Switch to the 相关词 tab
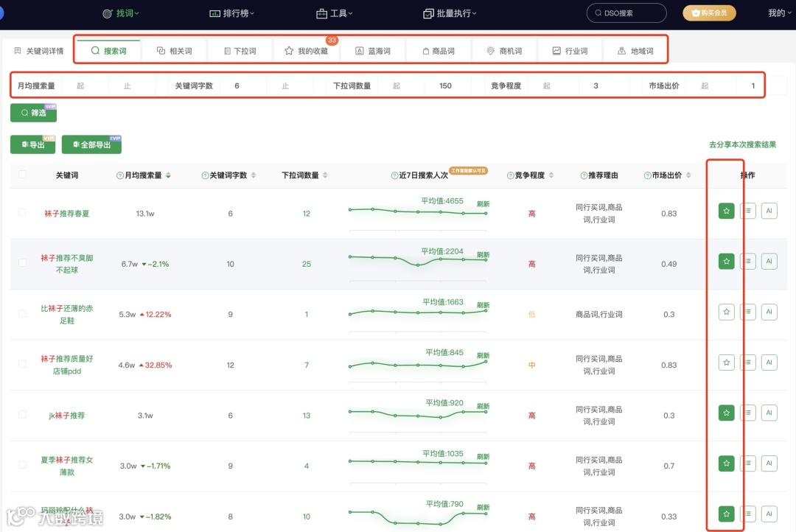Viewport: 796px width, 532px height. 175,51
